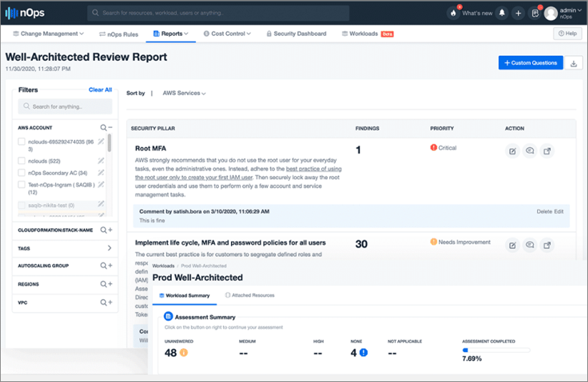Check the saqib-nikita-test (0) checkbox

(x=21, y=205)
